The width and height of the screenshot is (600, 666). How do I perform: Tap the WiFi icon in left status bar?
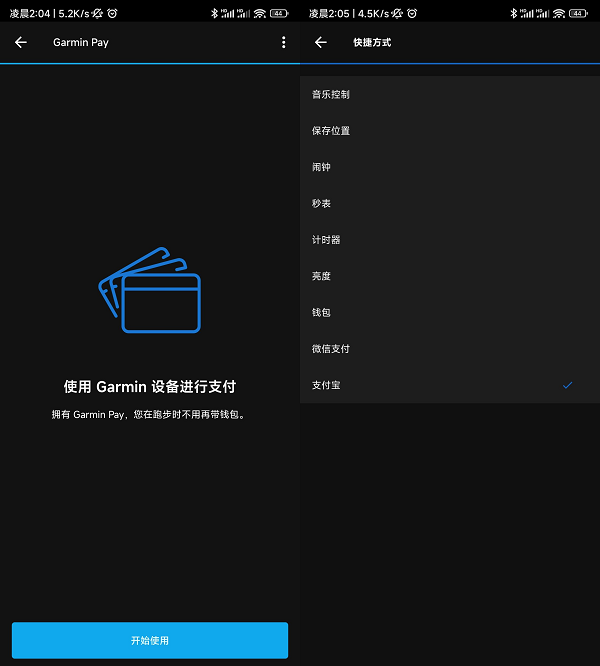click(259, 14)
